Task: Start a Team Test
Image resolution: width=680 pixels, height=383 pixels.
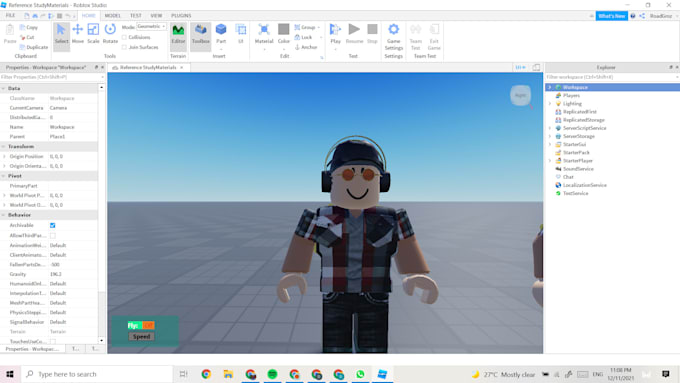Action: pos(415,37)
